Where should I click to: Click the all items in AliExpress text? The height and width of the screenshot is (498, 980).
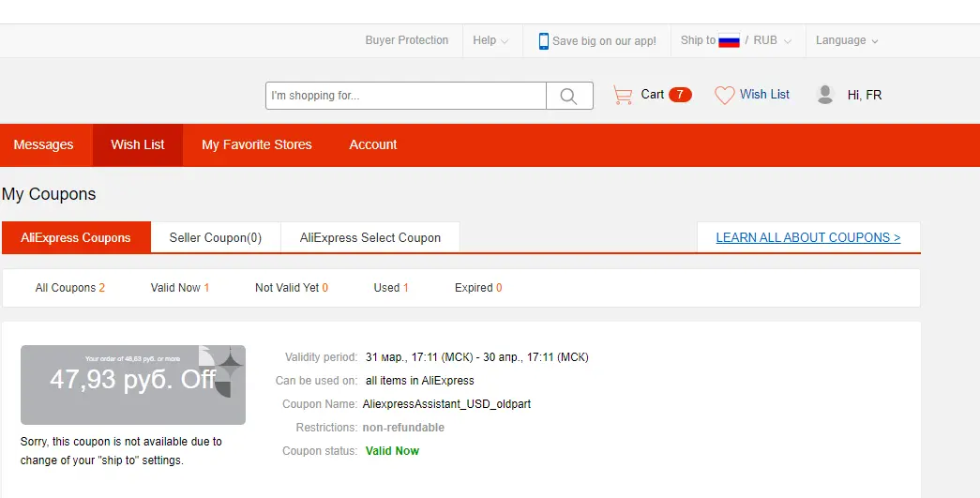point(420,381)
